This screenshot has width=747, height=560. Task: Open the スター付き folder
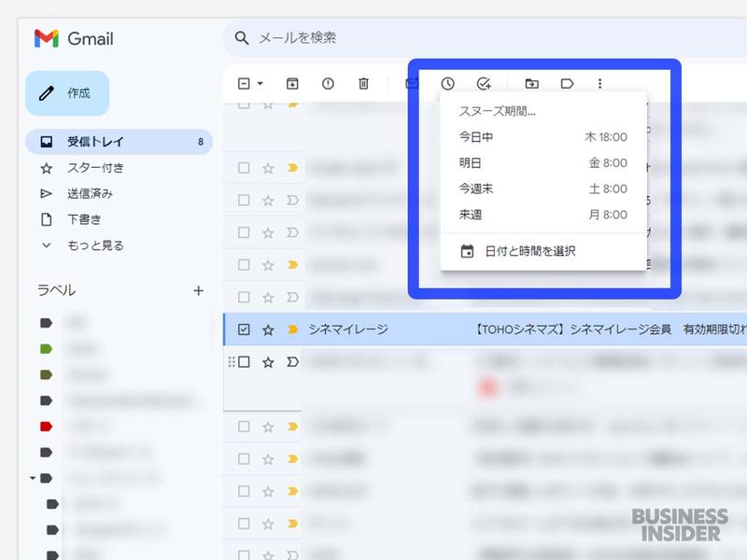tap(95, 168)
